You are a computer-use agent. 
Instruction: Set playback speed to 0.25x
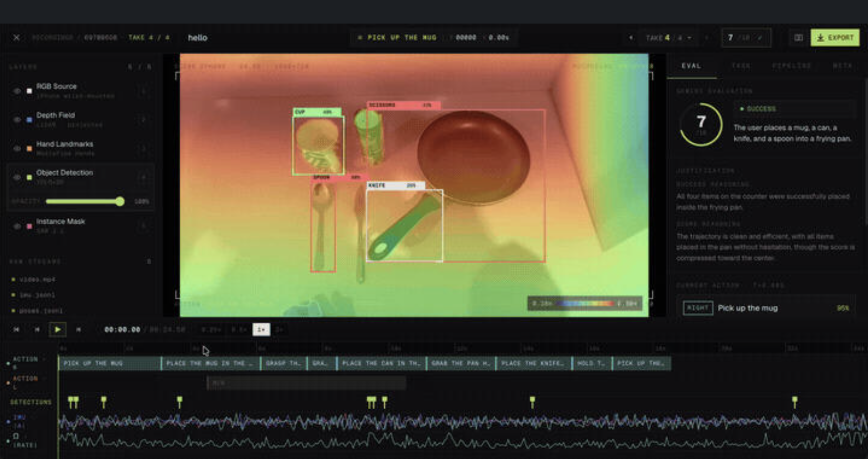(211, 329)
